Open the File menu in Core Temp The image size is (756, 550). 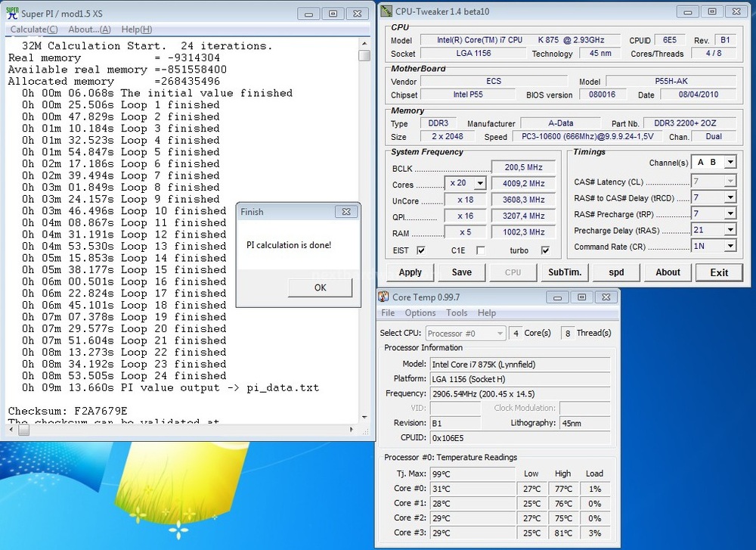click(388, 312)
